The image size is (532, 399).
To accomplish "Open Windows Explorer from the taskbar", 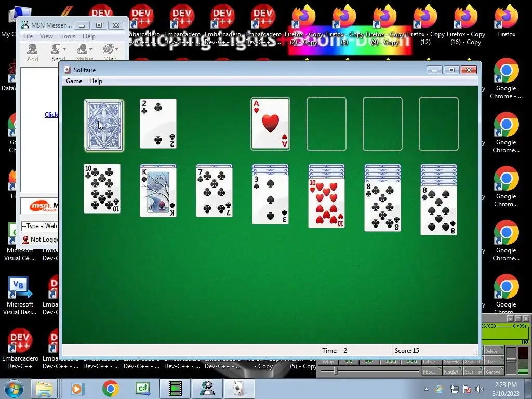I will pyautogui.click(x=45, y=389).
